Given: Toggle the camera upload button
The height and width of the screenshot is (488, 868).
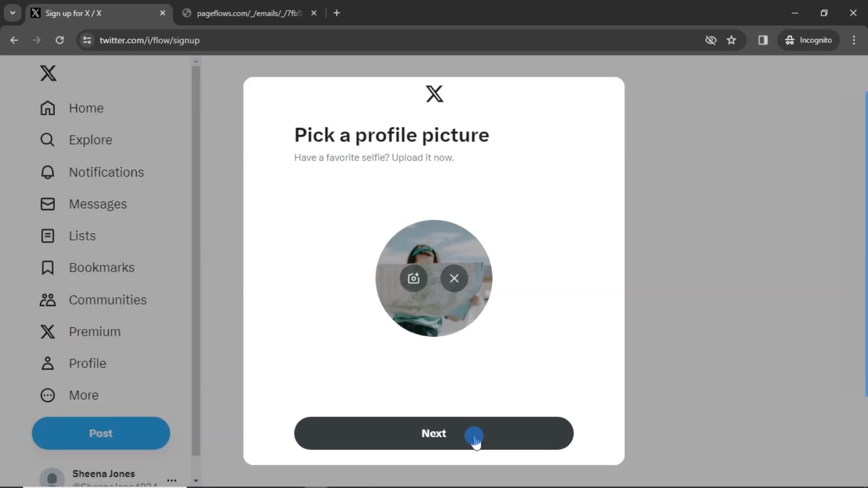Looking at the screenshot, I should 413,278.
